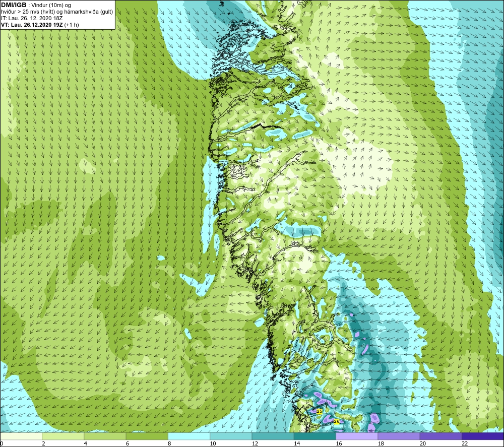Click the yellow gust label '25'
The width and height of the screenshot is (504, 447).
319,411
